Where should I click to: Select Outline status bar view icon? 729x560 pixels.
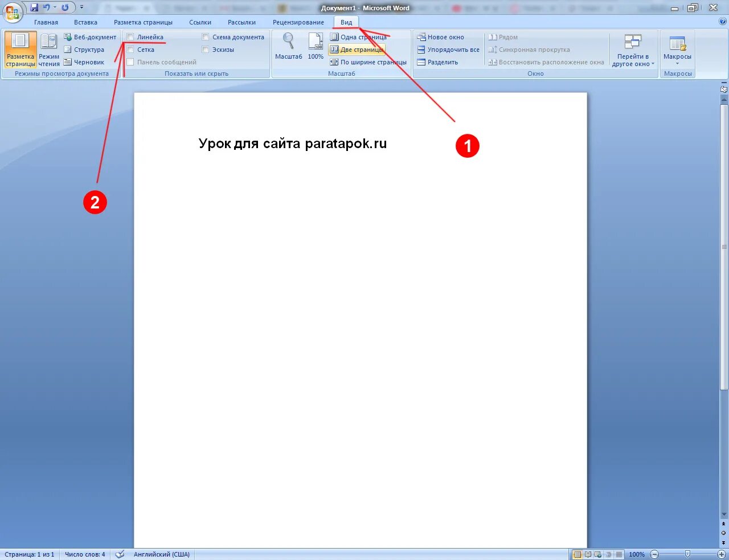(608, 554)
